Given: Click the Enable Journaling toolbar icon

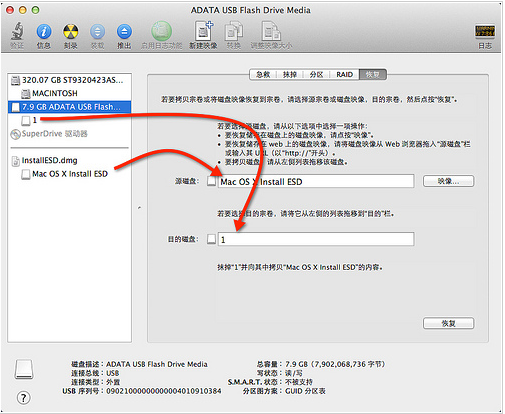Looking at the screenshot, I should point(161,31).
